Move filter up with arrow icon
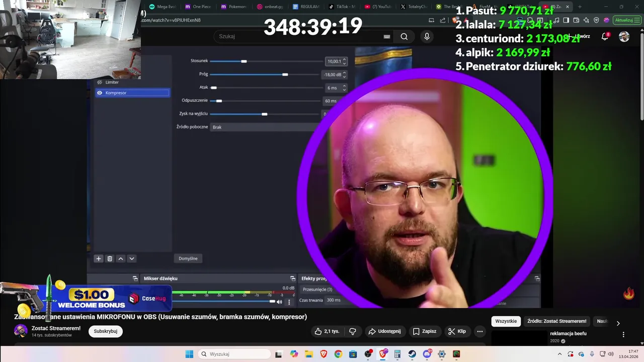Screen dimensions: 644x362 point(121,258)
